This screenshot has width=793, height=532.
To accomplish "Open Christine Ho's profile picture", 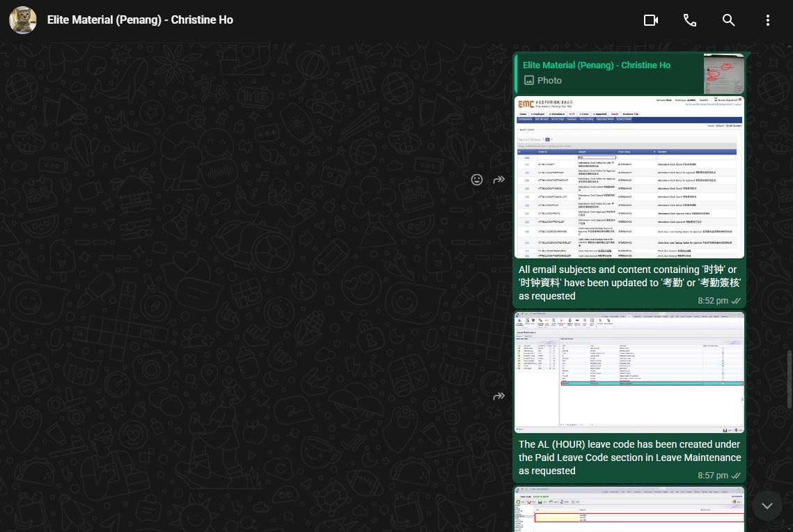I will tap(23, 20).
